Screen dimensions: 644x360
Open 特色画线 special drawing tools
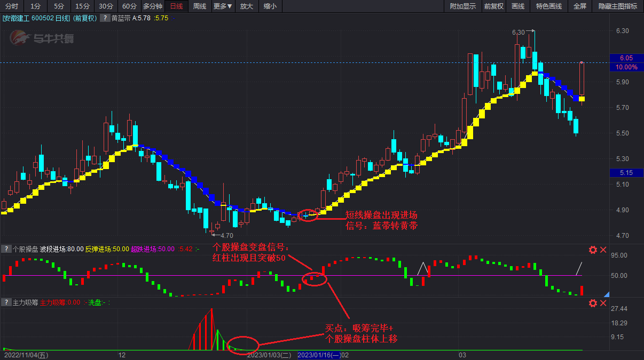(x=549, y=6)
